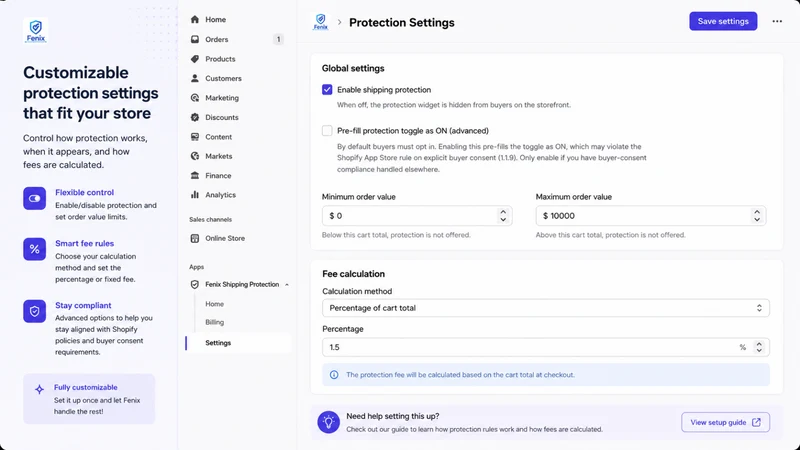Open the Marketing section
Image resolution: width=800 pixels, height=450 pixels.
click(x=222, y=97)
